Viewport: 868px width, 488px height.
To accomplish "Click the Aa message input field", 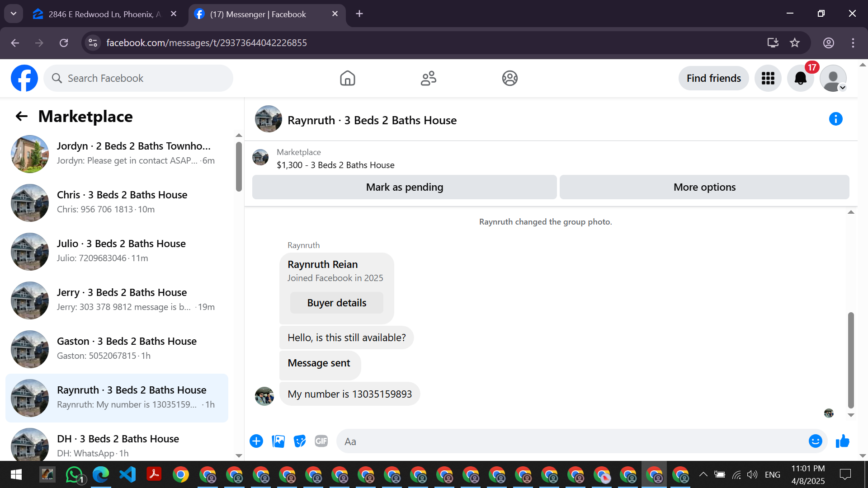I will tap(570, 441).
